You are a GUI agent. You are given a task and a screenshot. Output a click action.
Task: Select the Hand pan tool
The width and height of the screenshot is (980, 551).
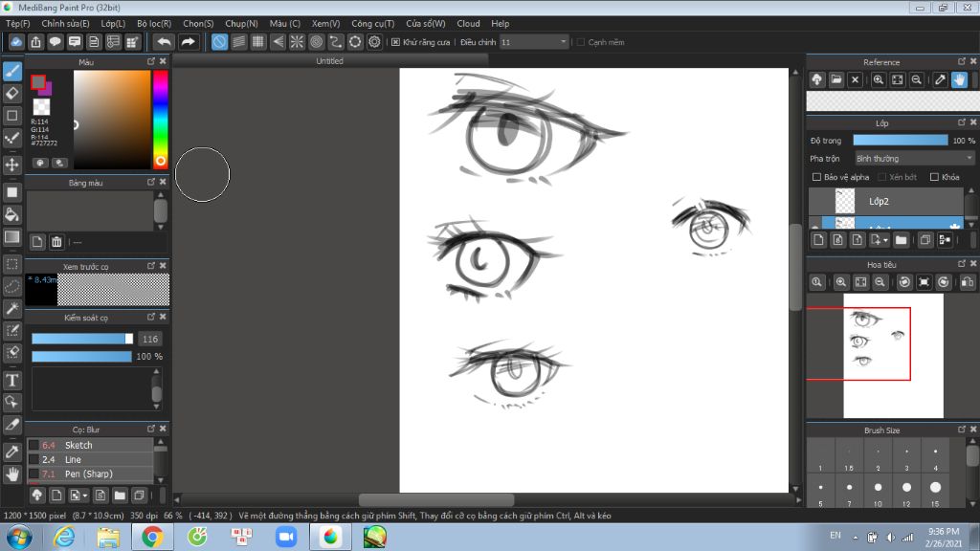[11, 474]
